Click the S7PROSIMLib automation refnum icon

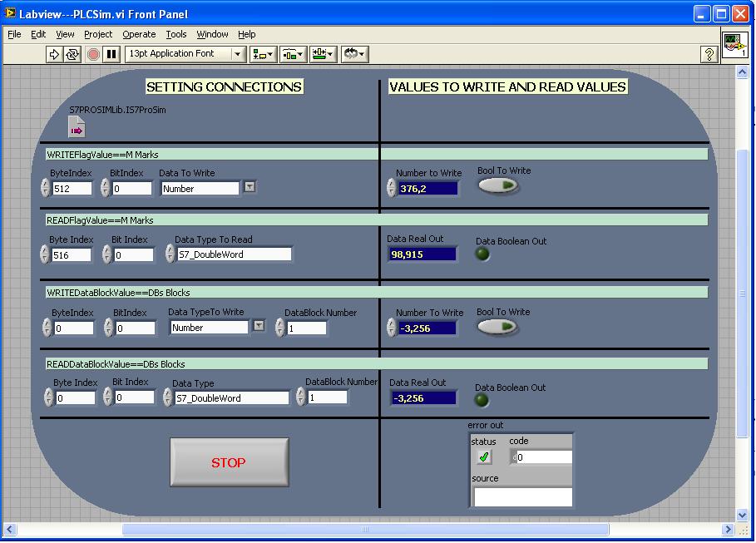tap(77, 127)
